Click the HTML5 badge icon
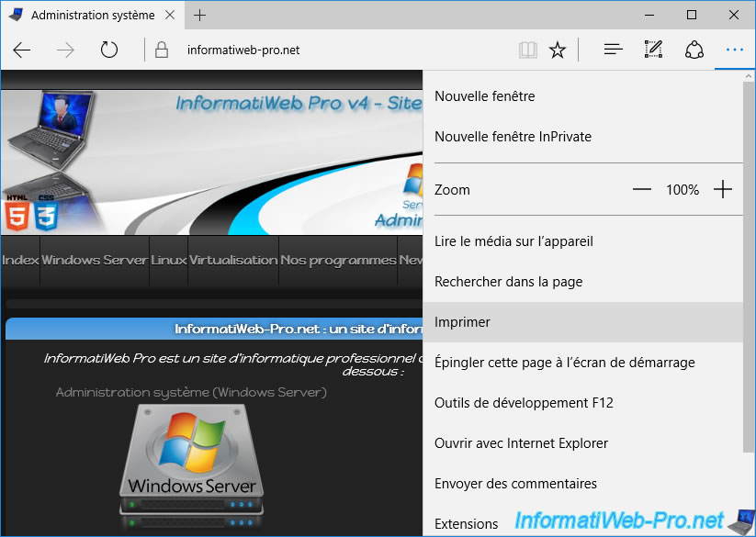The height and width of the screenshot is (537, 756). click(17, 213)
